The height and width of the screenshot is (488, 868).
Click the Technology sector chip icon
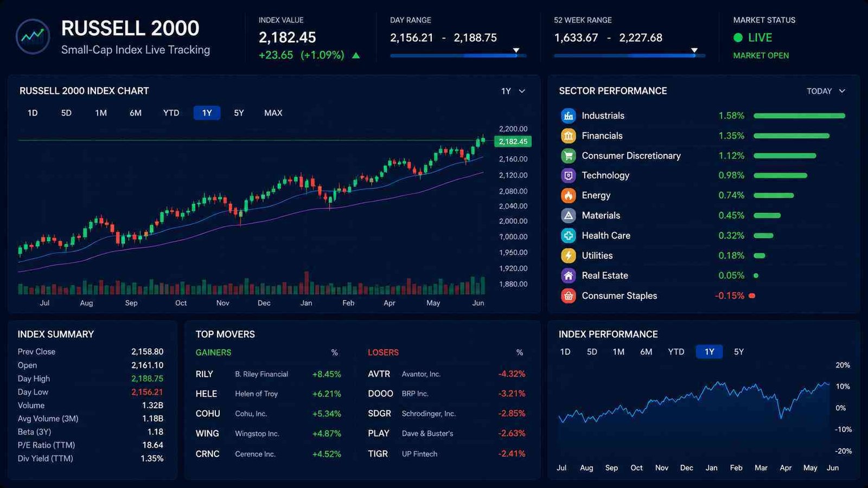tap(568, 176)
